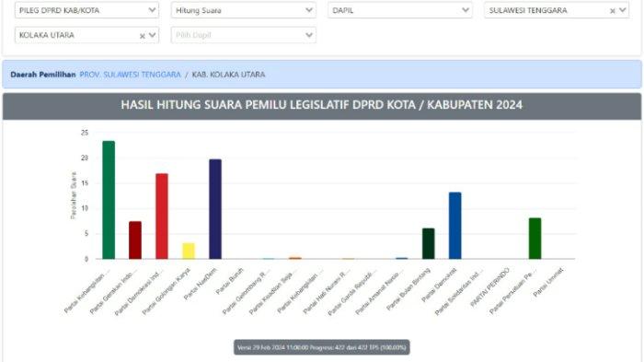Expand the SULAWESI TENGGARA province dropdown arrow

tap(623, 10)
